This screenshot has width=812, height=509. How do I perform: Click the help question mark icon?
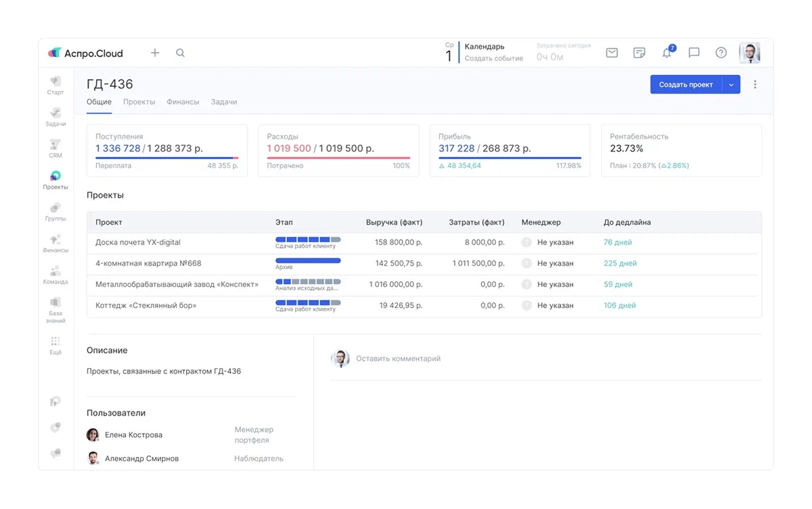pos(721,53)
